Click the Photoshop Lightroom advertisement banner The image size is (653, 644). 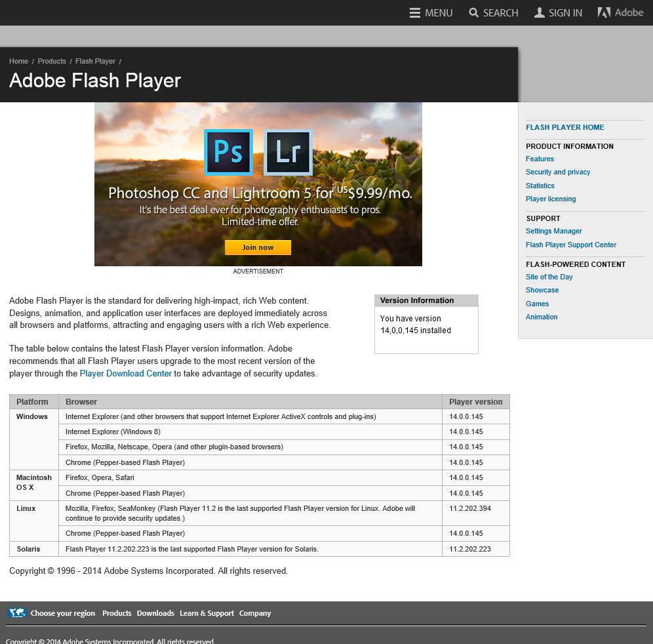coord(258,184)
